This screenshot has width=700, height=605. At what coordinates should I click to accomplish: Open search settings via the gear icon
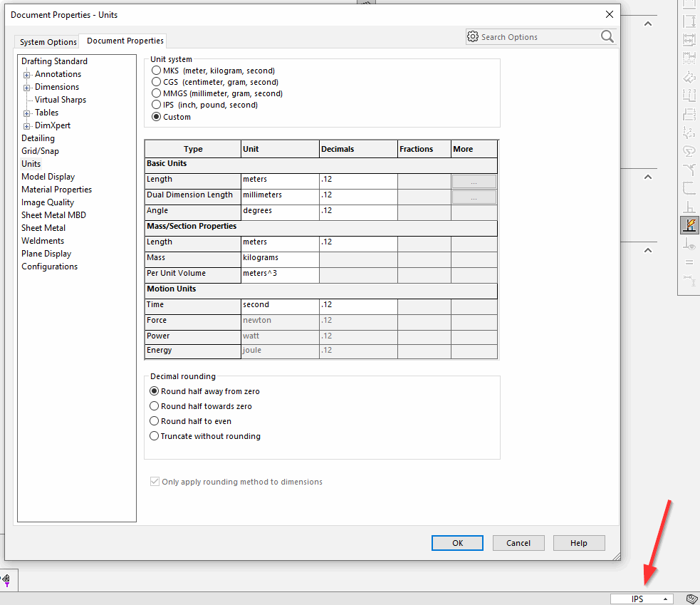(x=472, y=36)
